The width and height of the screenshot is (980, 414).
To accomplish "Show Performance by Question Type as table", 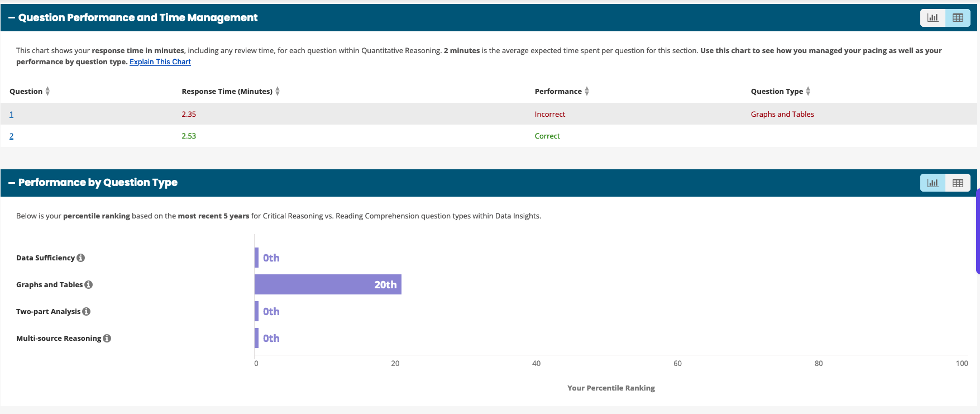I will (958, 183).
